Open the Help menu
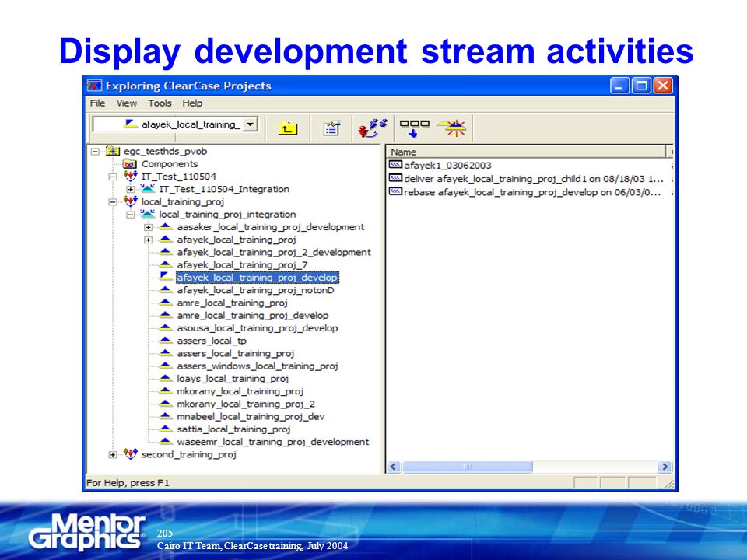The width and height of the screenshot is (747, 560). click(192, 103)
